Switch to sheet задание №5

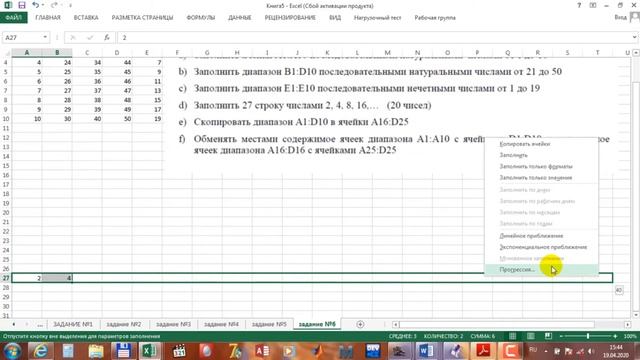[269, 324]
